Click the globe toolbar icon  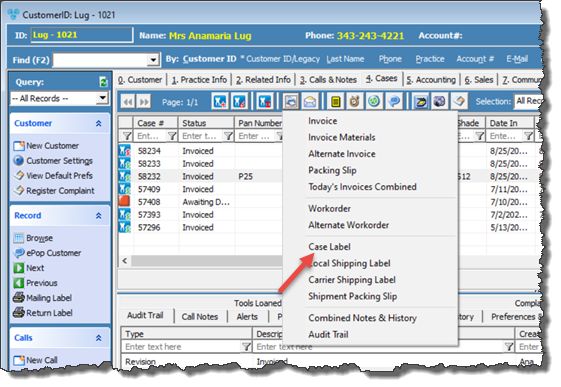[440, 102]
